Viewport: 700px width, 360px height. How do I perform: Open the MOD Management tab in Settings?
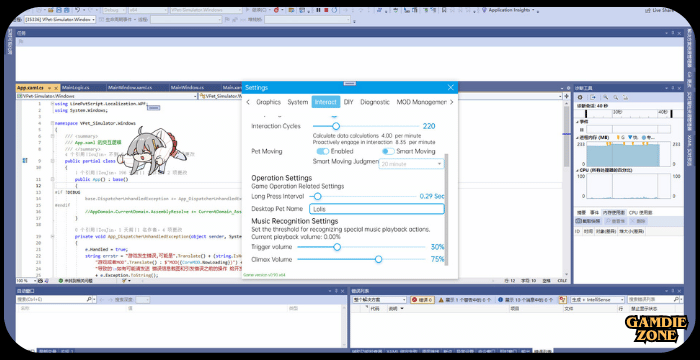pos(421,102)
